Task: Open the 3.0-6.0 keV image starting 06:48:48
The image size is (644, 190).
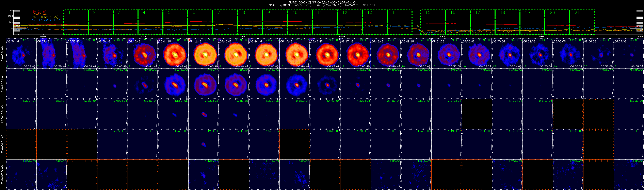Action: 386,53
